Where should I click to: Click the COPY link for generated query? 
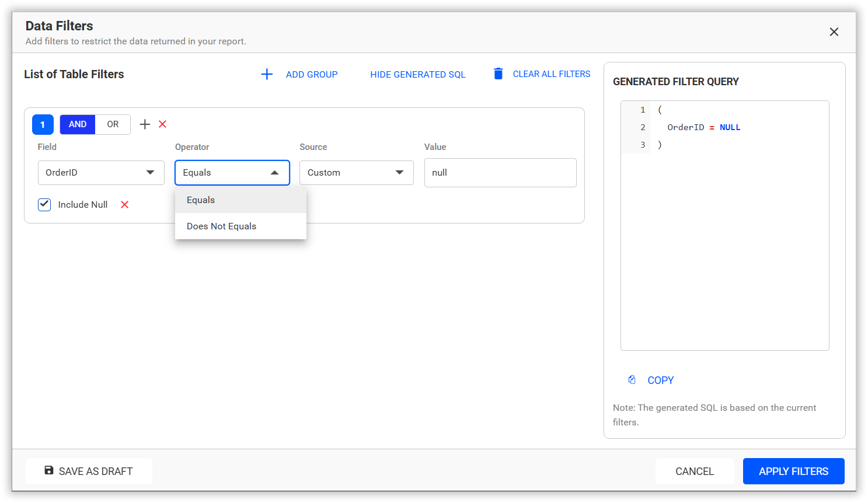pos(661,380)
